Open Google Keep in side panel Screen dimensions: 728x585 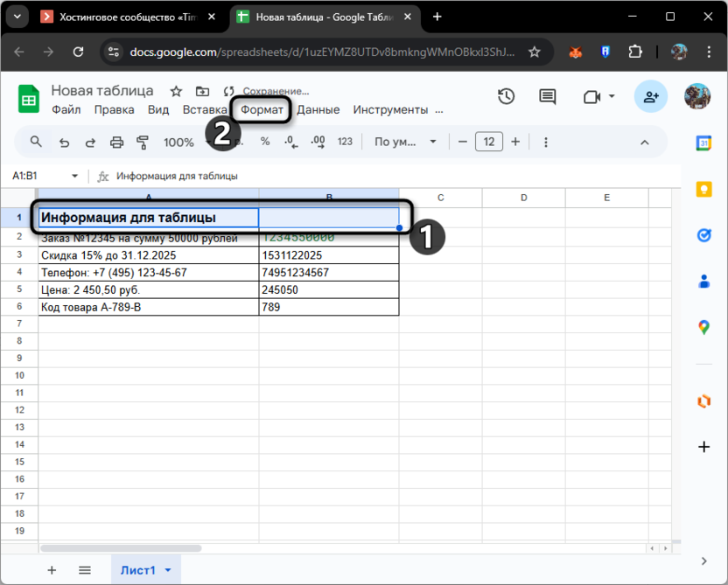point(703,189)
